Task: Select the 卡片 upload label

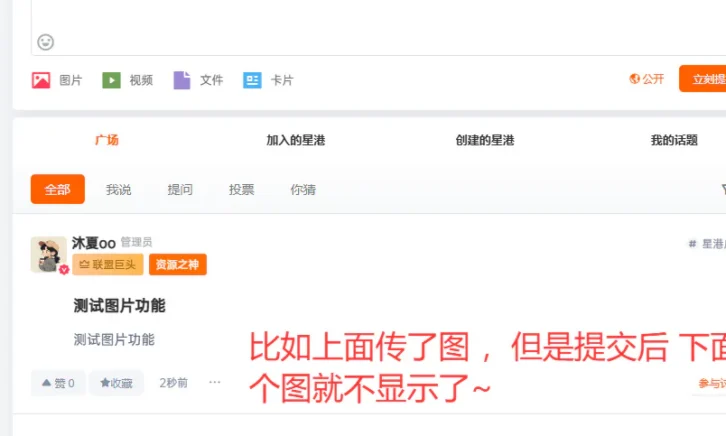Action: [282, 81]
